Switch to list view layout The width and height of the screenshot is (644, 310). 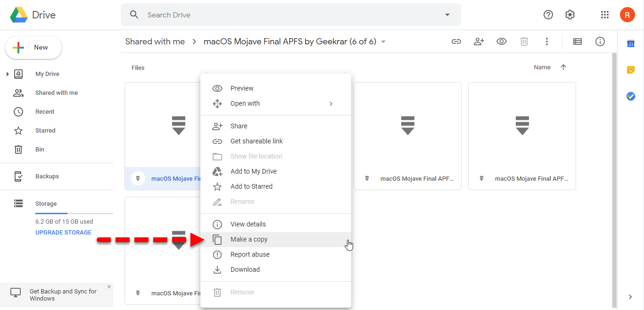coord(577,42)
